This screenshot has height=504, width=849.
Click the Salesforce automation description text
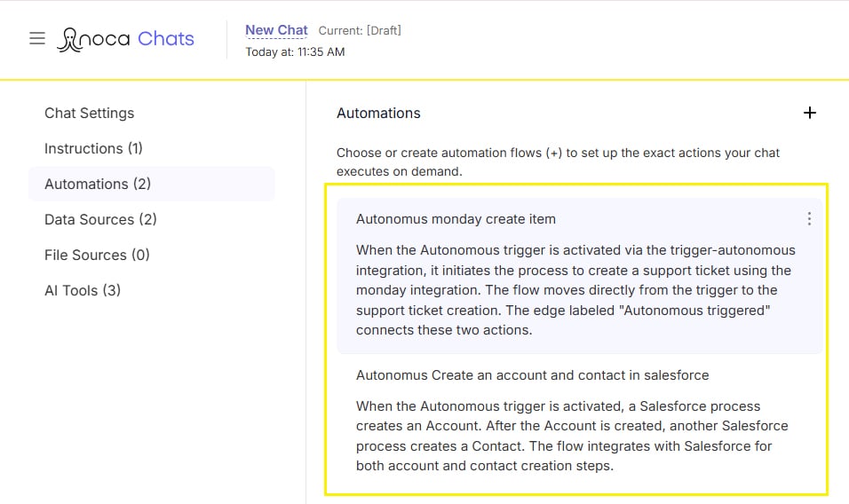pos(572,436)
